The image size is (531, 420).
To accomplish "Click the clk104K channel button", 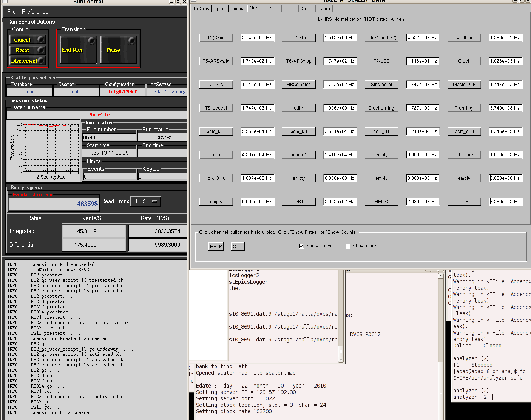I will coord(216,178).
